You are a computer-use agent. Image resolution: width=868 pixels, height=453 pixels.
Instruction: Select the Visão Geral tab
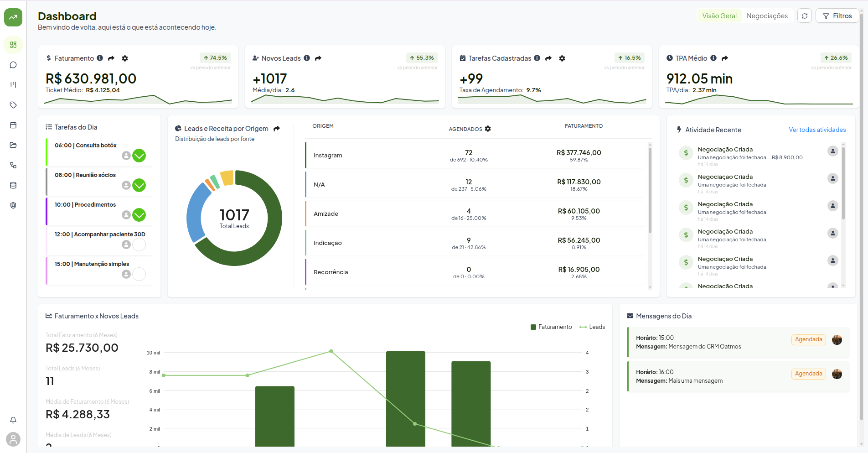pos(719,16)
